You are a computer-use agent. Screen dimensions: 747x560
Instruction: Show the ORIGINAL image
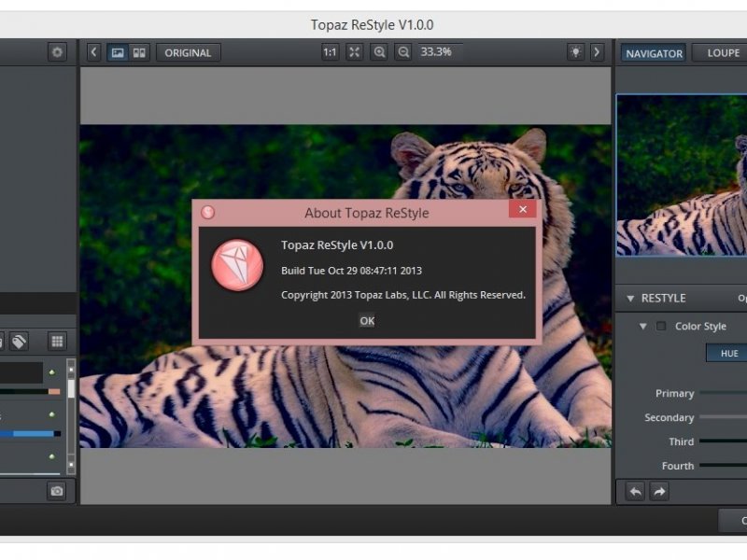click(x=189, y=52)
